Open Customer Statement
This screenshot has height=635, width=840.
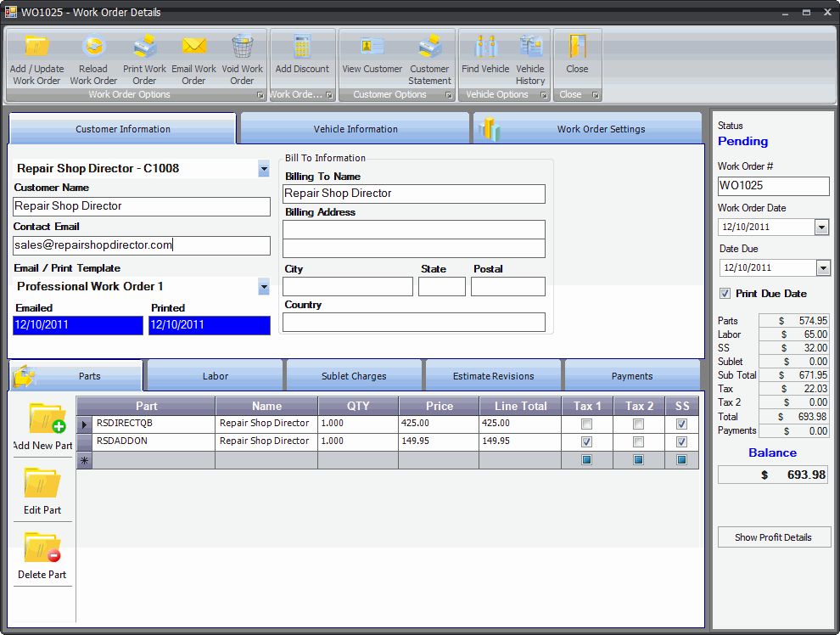coord(429,59)
